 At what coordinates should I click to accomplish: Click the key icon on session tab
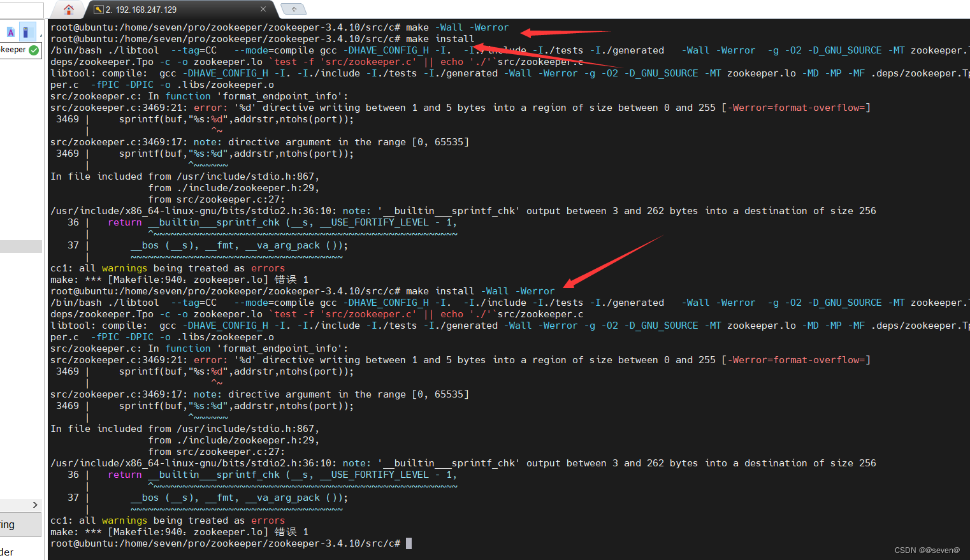point(98,10)
